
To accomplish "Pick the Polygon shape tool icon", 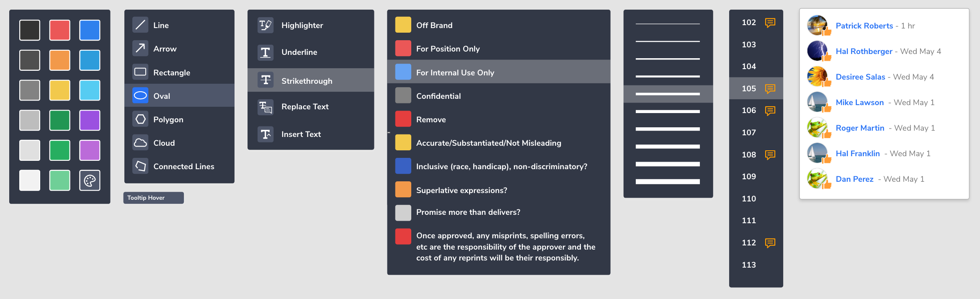I will point(140,119).
